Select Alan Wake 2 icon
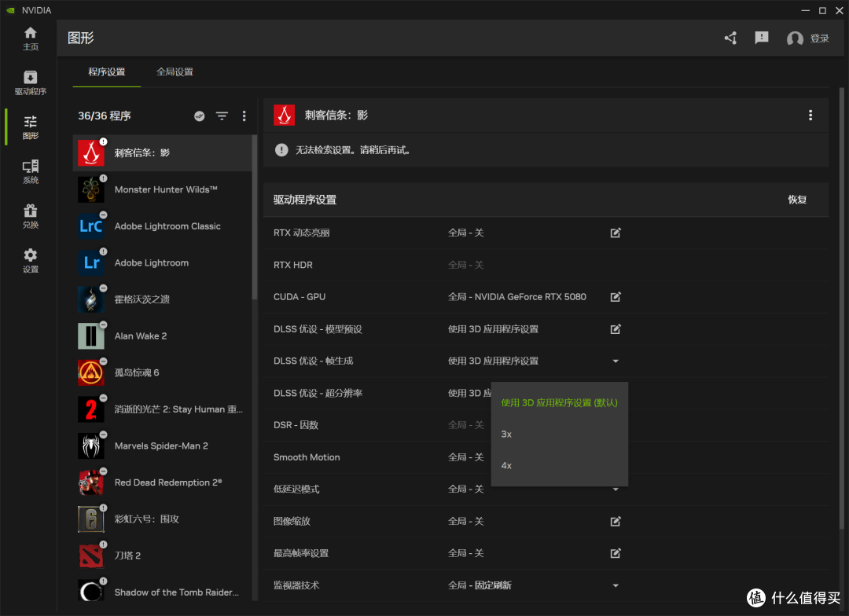Viewport: 849px width, 616px height. click(91, 335)
